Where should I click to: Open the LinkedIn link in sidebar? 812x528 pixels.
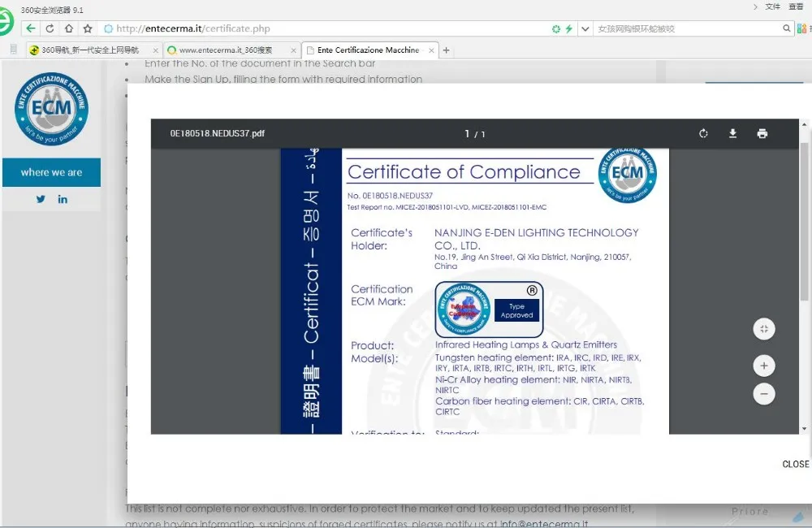(x=63, y=199)
